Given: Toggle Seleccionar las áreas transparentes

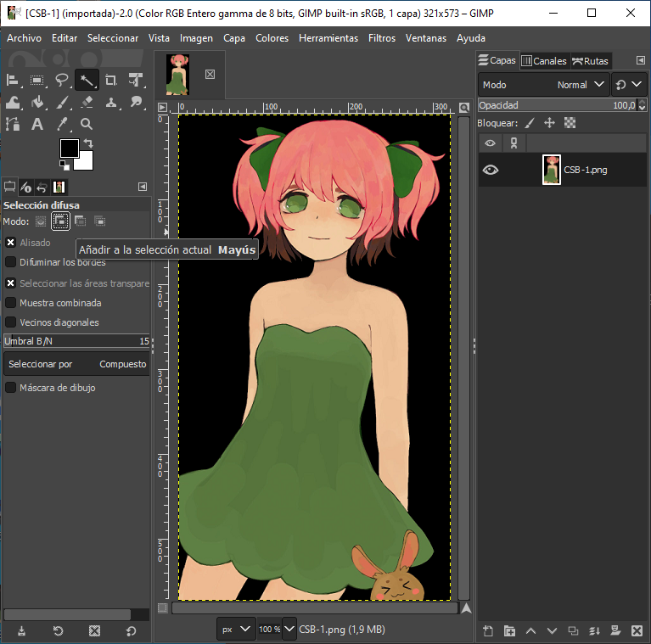Looking at the screenshot, I should (11, 283).
